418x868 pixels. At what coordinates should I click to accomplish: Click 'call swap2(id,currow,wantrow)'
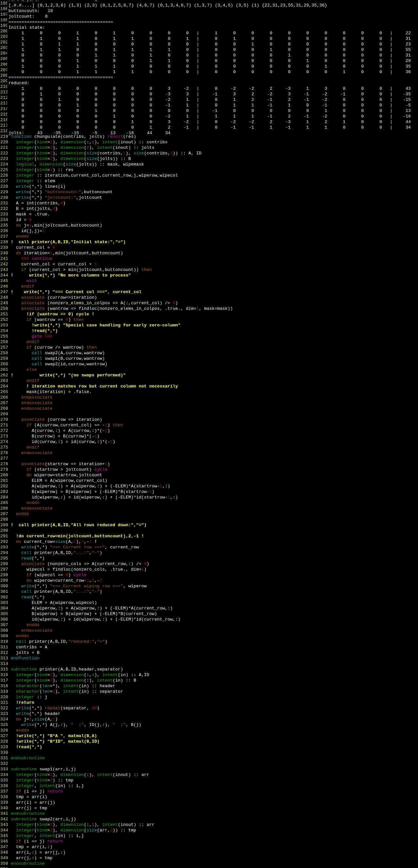tap(70, 364)
